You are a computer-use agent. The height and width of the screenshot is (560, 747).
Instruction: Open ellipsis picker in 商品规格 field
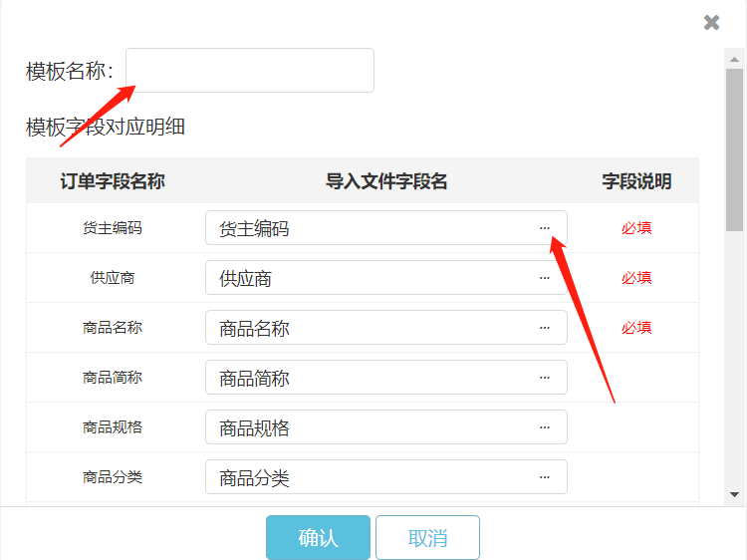point(545,427)
